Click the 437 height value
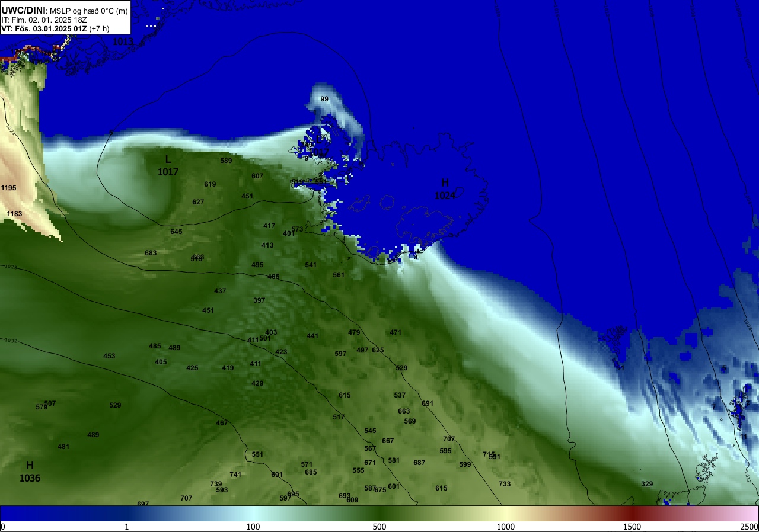Screen dimensions: 759x532 pyautogui.click(x=220, y=291)
